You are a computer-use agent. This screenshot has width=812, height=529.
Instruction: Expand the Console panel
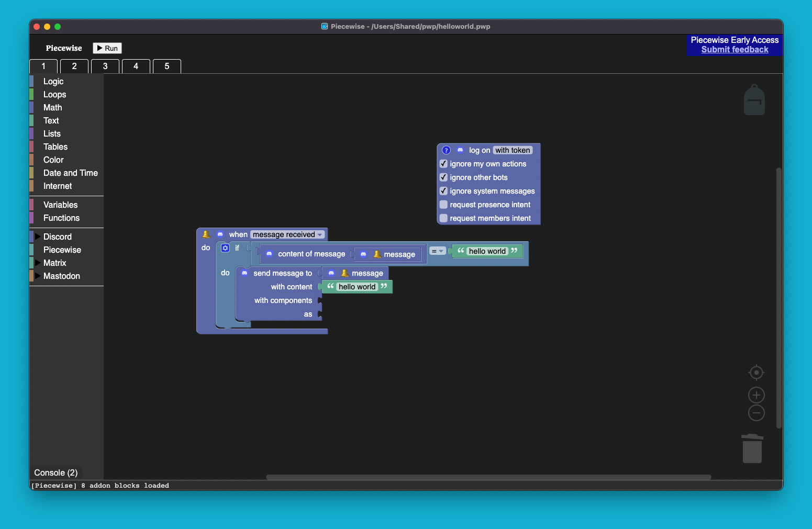coord(55,472)
